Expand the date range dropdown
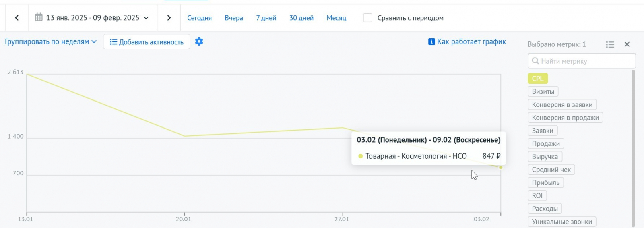The image size is (644, 228). (146, 18)
